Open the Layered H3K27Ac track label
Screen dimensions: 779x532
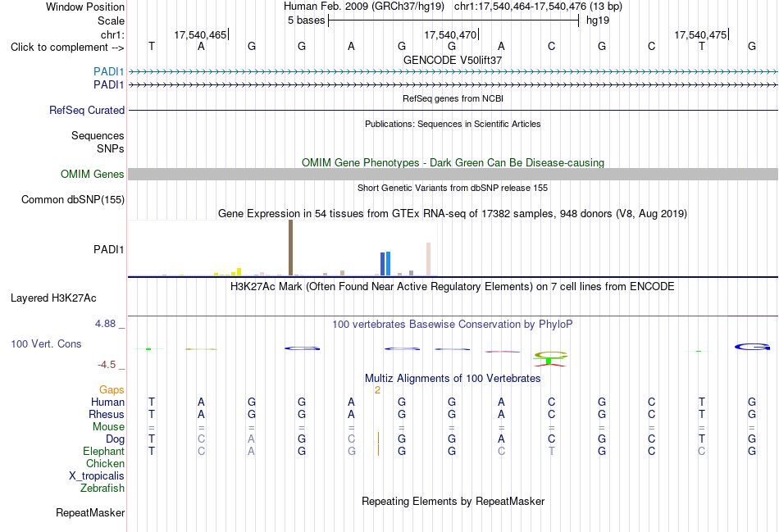pyautogui.click(x=53, y=298)
